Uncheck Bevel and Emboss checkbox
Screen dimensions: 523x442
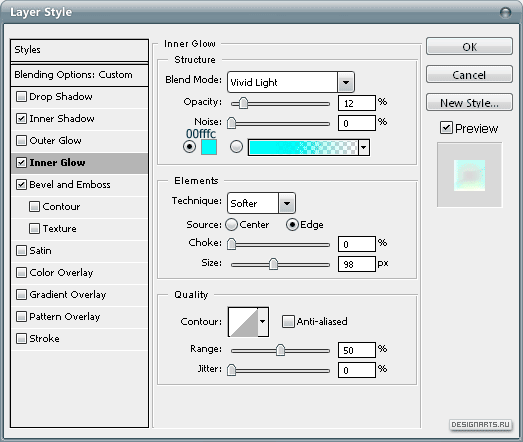coord(21,185)
